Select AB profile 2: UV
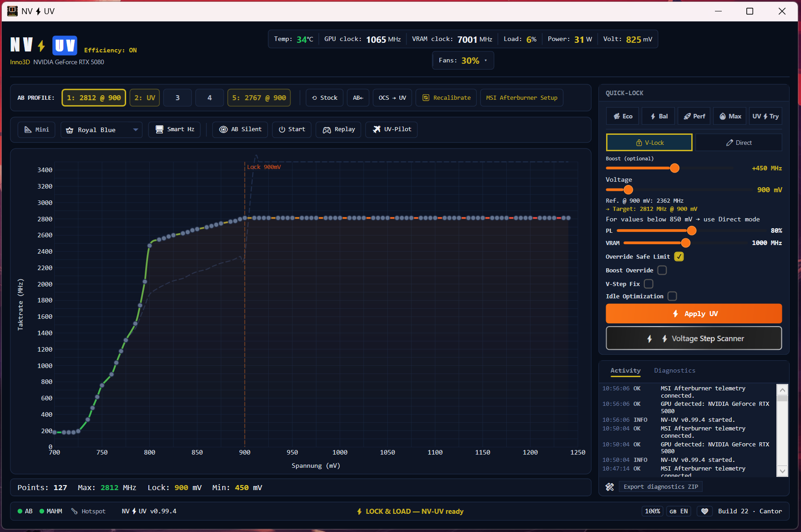Viewport: 801px width, 532px height. pos(145,98)
